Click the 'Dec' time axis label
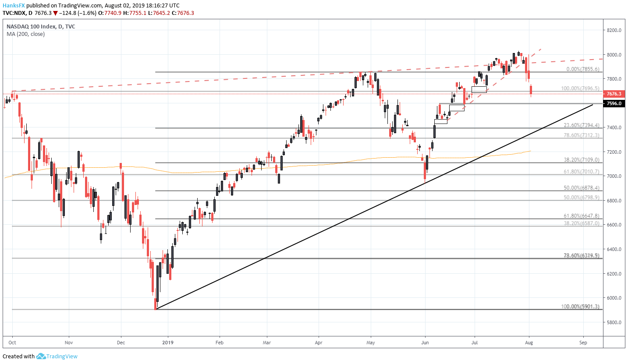 (121, 343)
